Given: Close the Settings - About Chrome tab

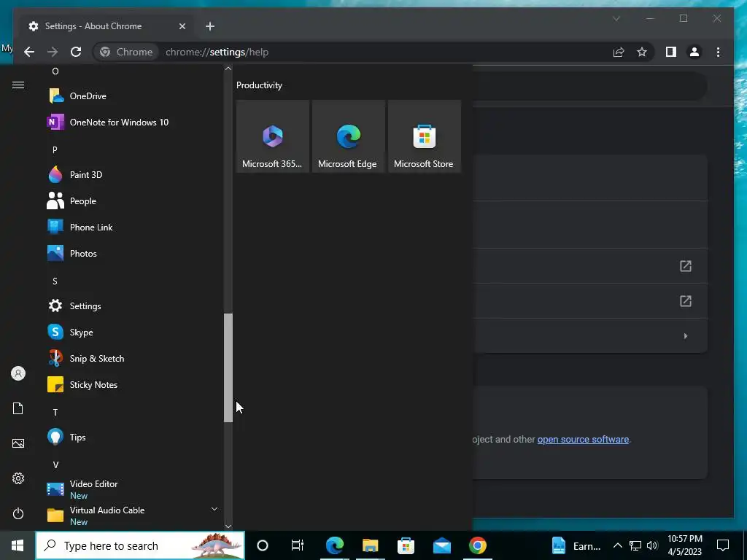Looking at the screenshot, I should pyautogui.click(x=182, y=26).
